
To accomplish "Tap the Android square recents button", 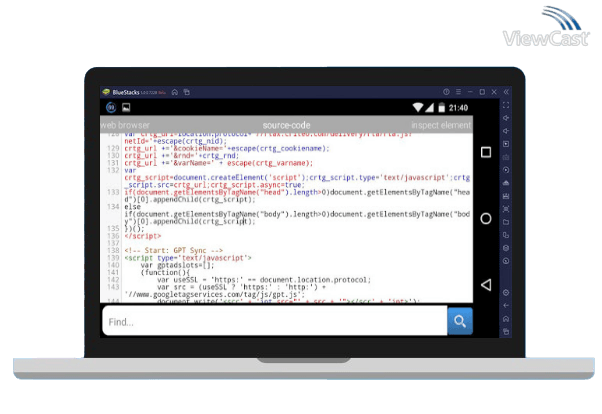I will [x=486, y=152].
